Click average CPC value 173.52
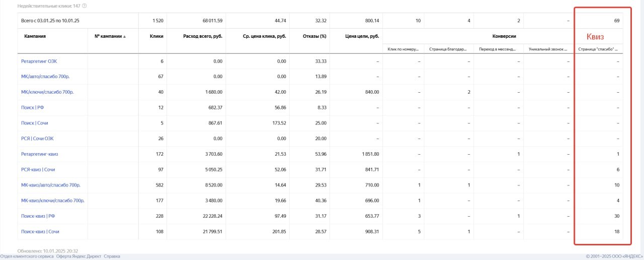The height and width of the screenshot is (260, 644). tap(279, 123)
